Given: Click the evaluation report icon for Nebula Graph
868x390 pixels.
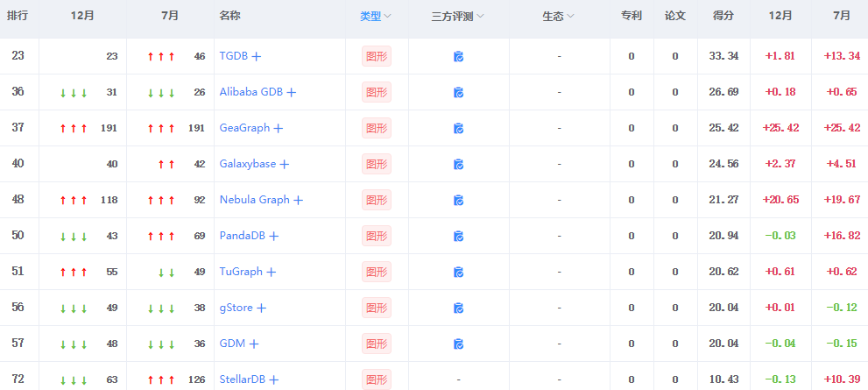Looking at the screenshot, I should point(458,201).
